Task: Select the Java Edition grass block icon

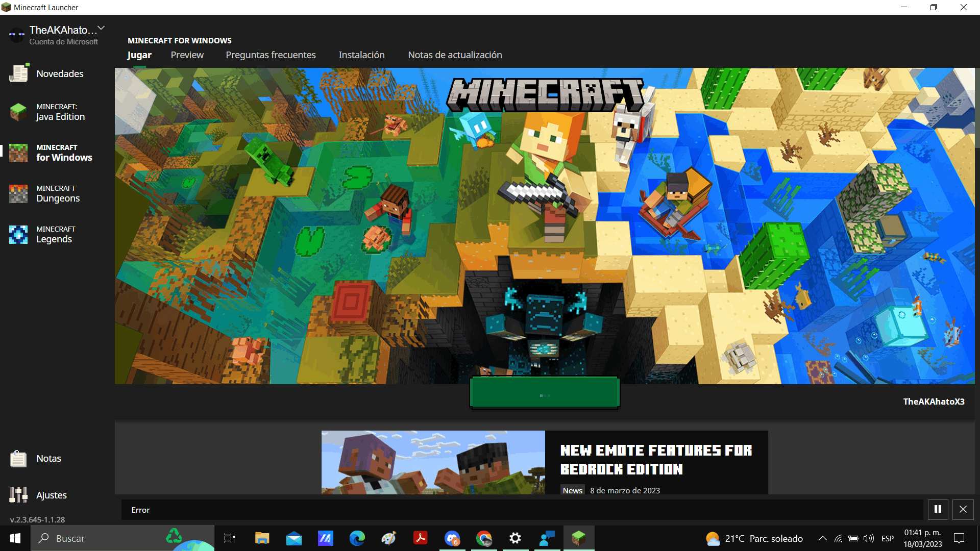Action: [x=18, y=112]
